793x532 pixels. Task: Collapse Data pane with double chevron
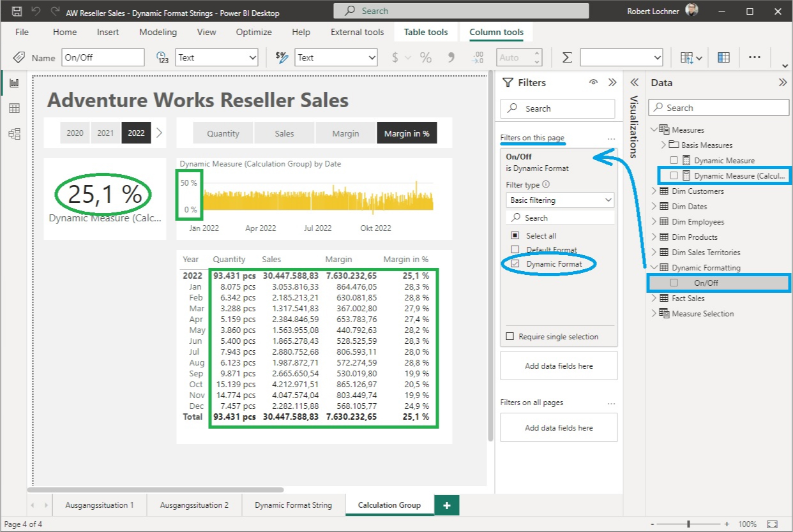(x=783, y=82)
